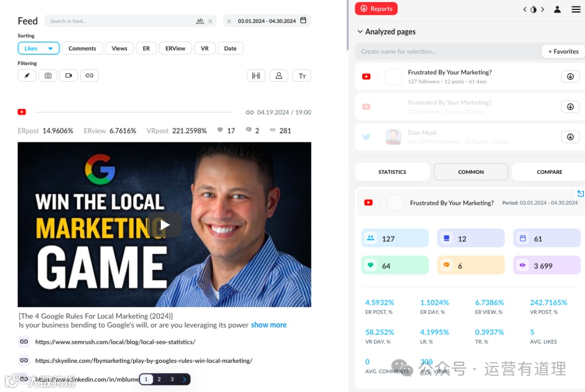Open the Likes sorting dropdown
The image size is (585, 392).
pyautogui.click(x=38, y=49)
